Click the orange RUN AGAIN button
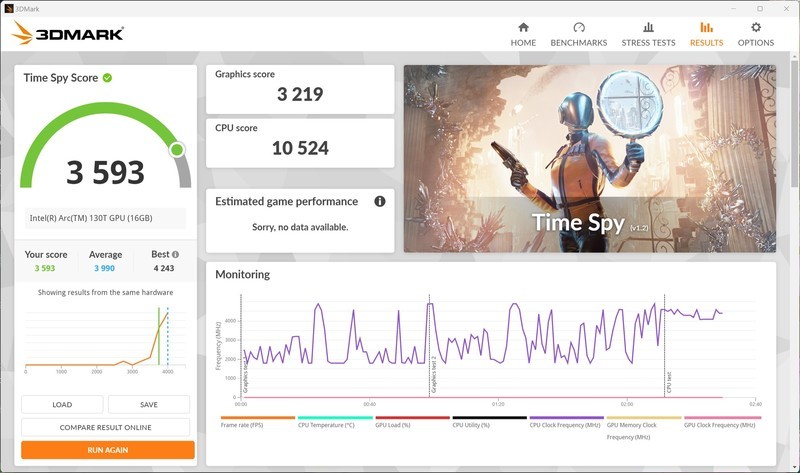 coord(108,450)
